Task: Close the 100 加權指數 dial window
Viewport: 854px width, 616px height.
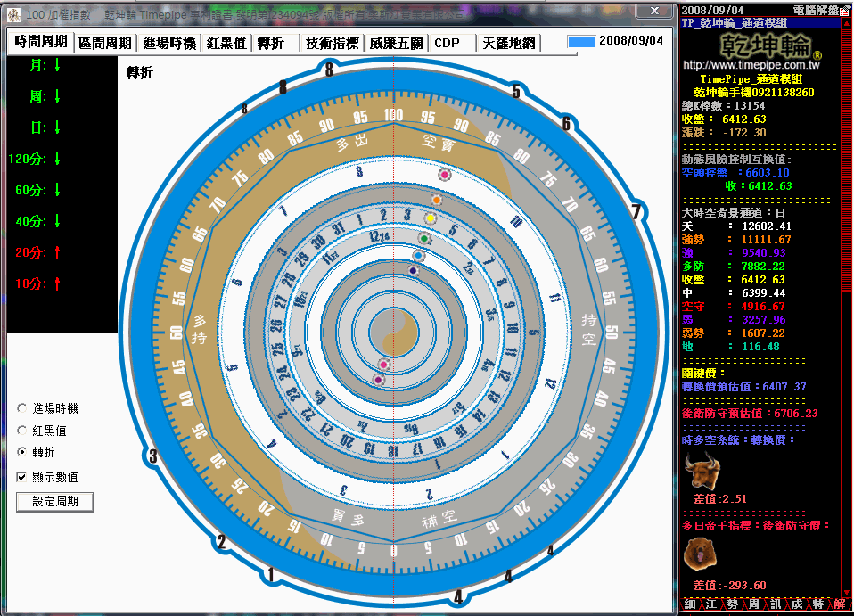Action: [x=655, y=11]
